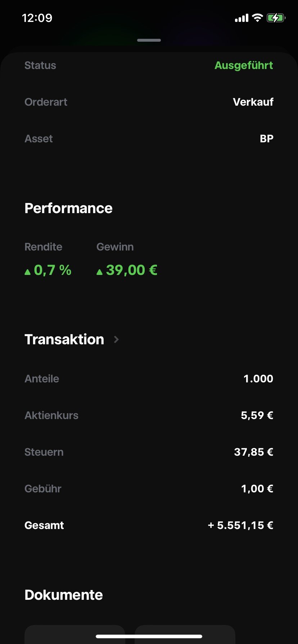Tap the Gebühr value 1,00 €

[257, 489]
